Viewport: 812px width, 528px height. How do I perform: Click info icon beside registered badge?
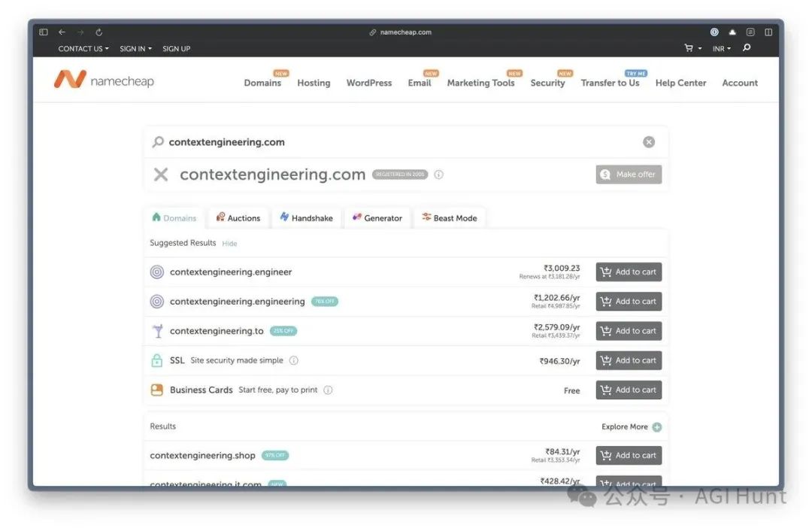(x=438, y=174)
